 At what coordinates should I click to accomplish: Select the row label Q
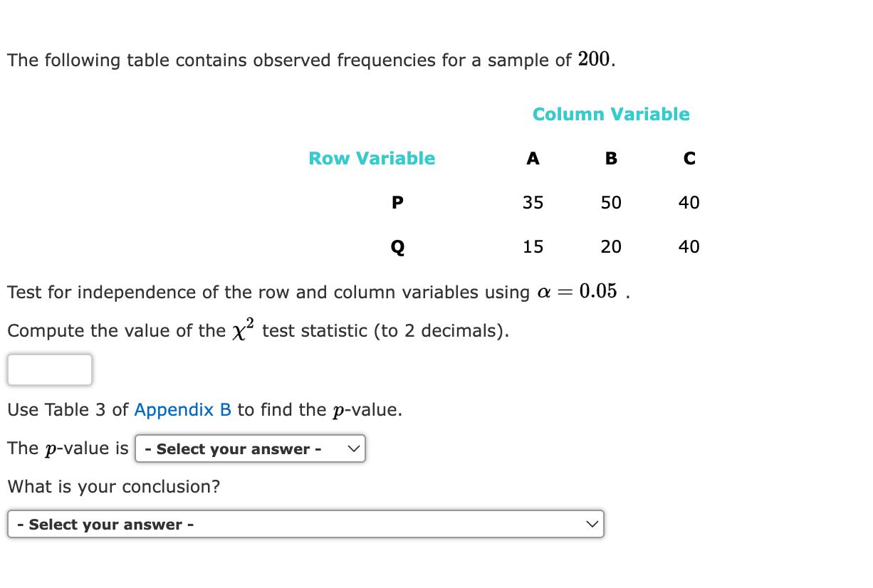pyautogui.click(x=397, y=246)
